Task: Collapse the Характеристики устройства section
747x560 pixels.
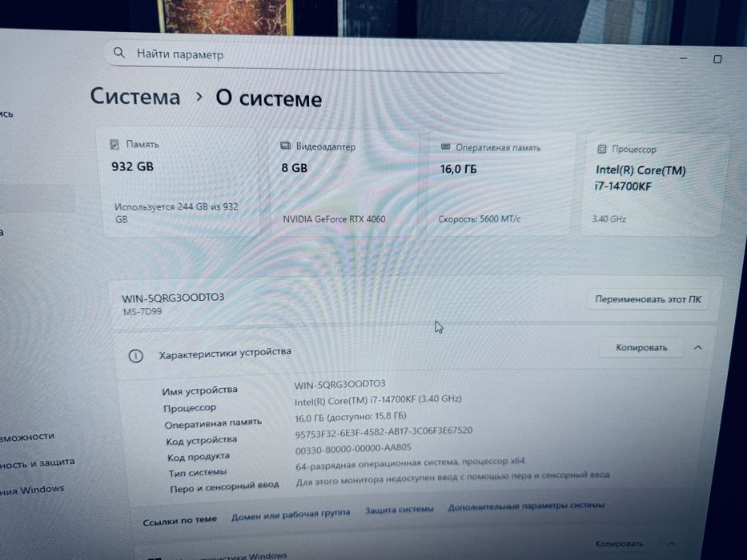Action: (x=698, y=348)
